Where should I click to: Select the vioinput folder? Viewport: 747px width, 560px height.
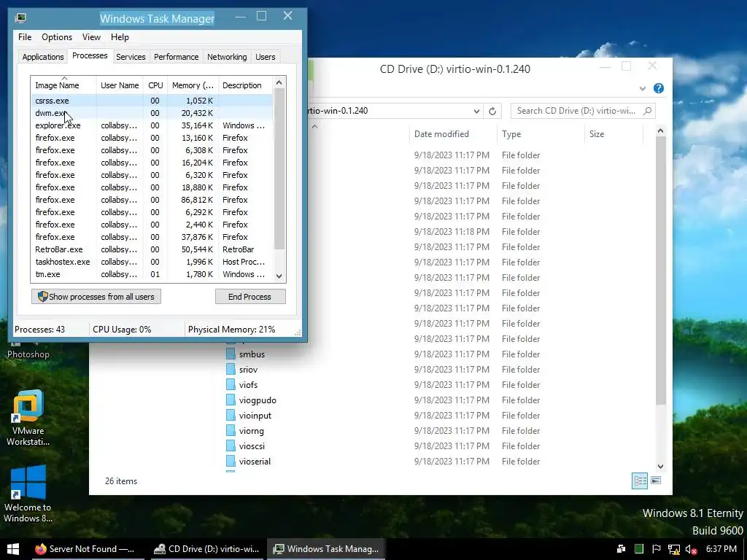coord(249,415)
